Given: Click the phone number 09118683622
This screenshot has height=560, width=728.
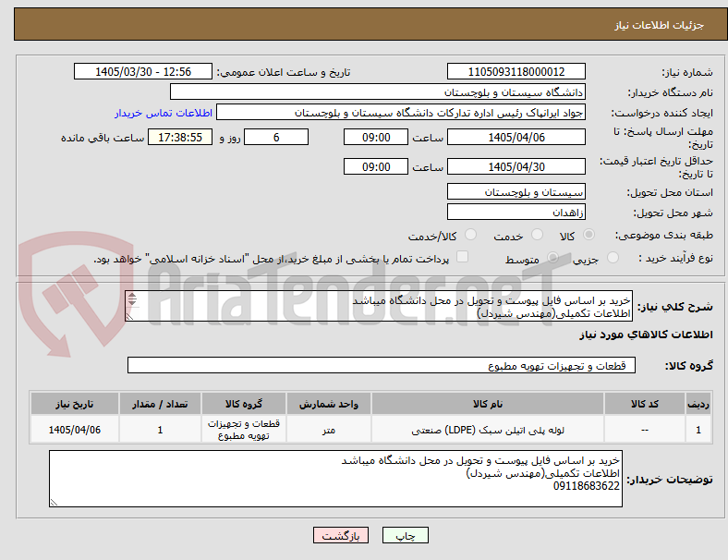Looking at the screenshot, I should pos(586,486).
